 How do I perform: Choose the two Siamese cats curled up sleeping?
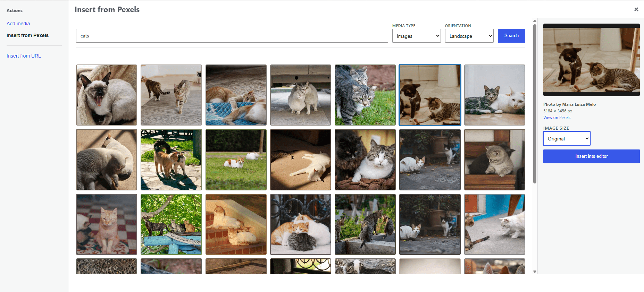(x=107, y=160)
